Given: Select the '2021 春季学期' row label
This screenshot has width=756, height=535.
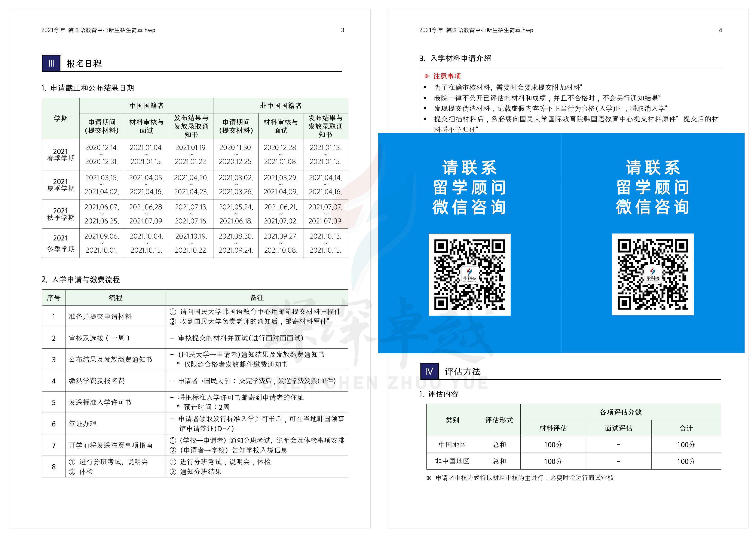Looking at the screenshot, I should coord(61,155).
